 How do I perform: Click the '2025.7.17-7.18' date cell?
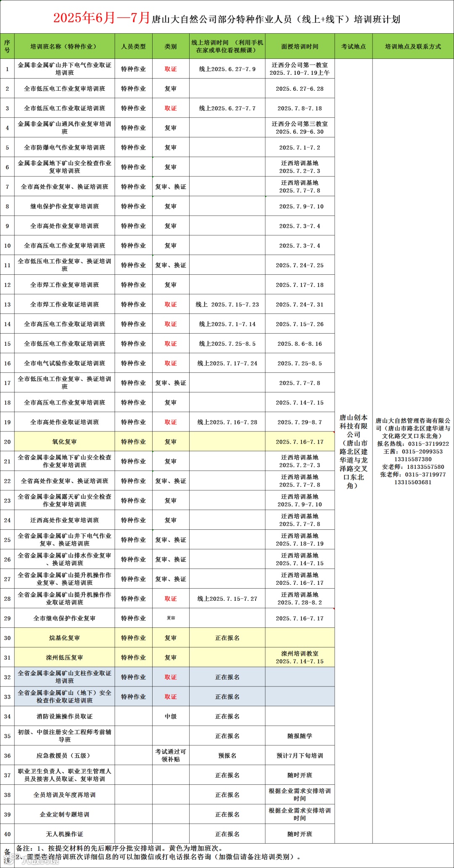click(x=300, y=285)
